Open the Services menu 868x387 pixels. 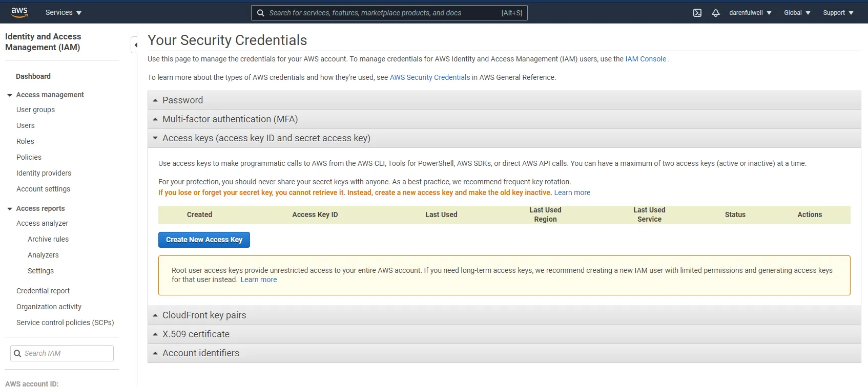[63, 12]
